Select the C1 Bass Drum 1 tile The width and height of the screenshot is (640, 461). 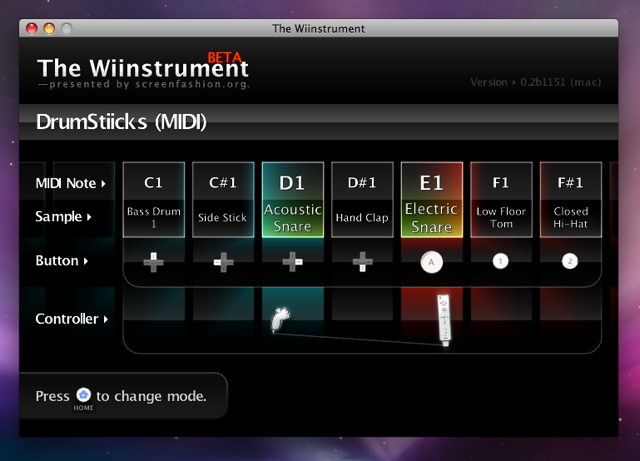153,200
